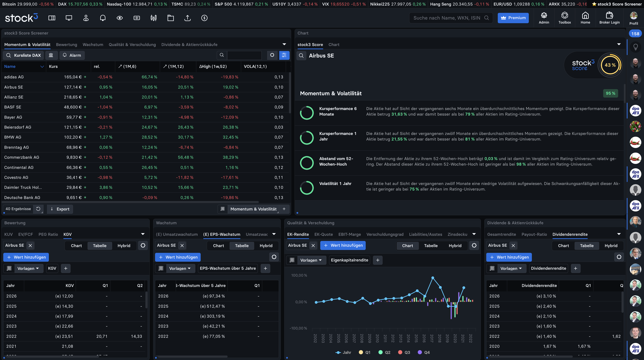Expand the Chart panel tabs dropdown arrow

pos(619,44)
